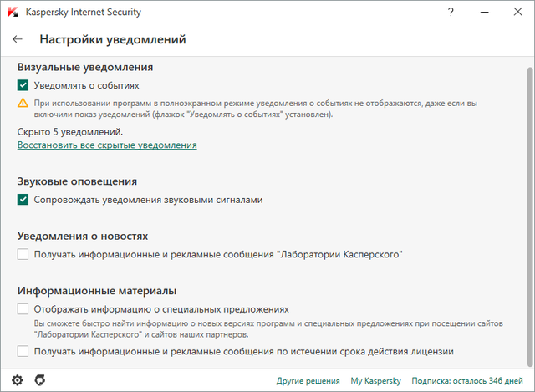Toggle 'Сопровождать уведомления звуковыми сигналами' checkbox
Image resolution: width=535 pixels, height=392 pixels.
pyautogui.click(x=23, y=200)
